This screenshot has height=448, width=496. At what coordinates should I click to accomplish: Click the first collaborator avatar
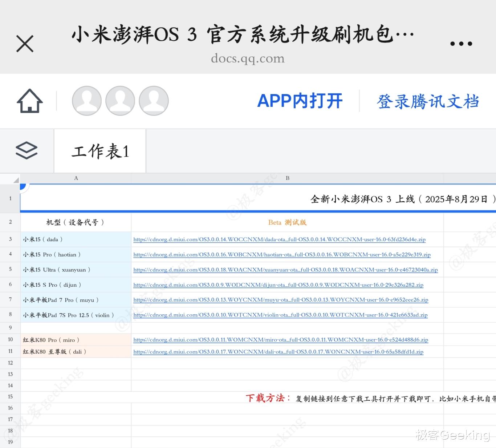87,101
